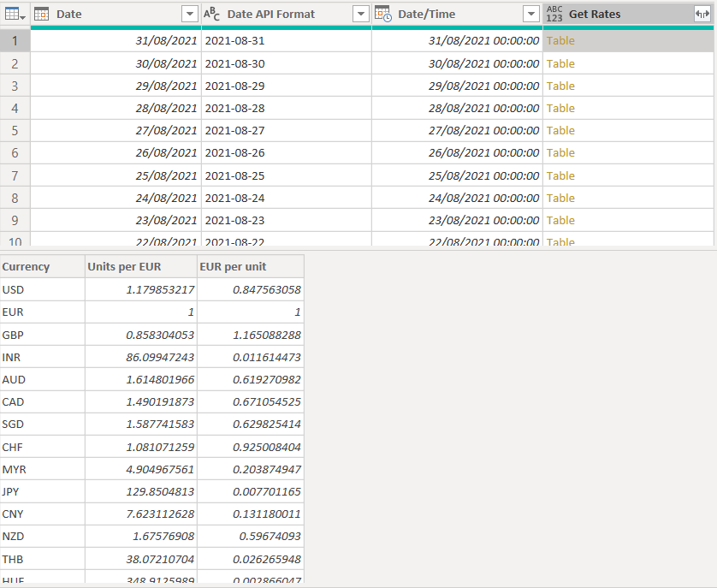Click the 29/08/2021 00:00:00 cell
Viewport: 717px width, 588px height.
click(457, 86)
